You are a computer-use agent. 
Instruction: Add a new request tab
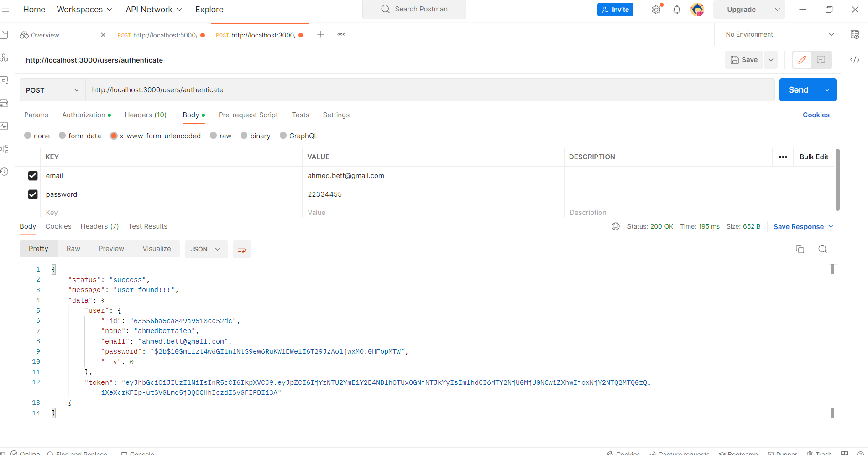(x=321, y=34)
